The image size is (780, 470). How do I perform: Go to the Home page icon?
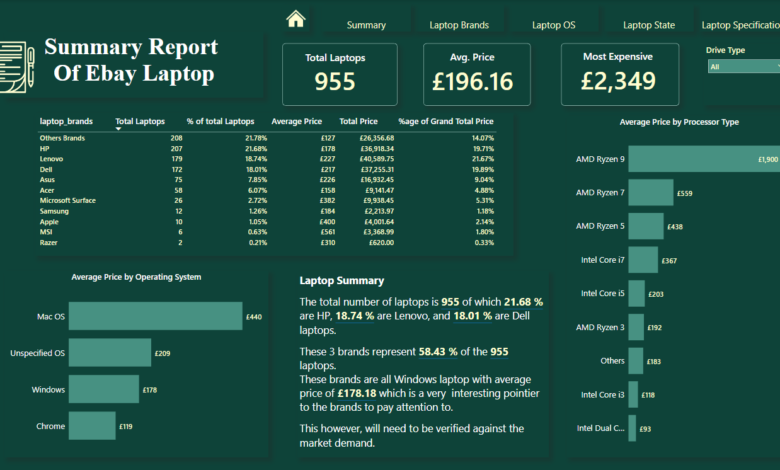click(x=295, y=19)
